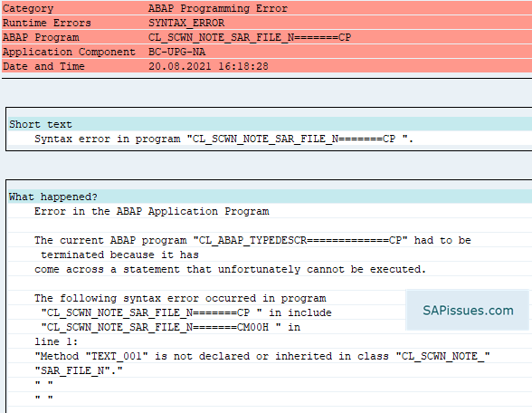Click the short text syntax error line
532x413 pixels.
click(224, 139)
